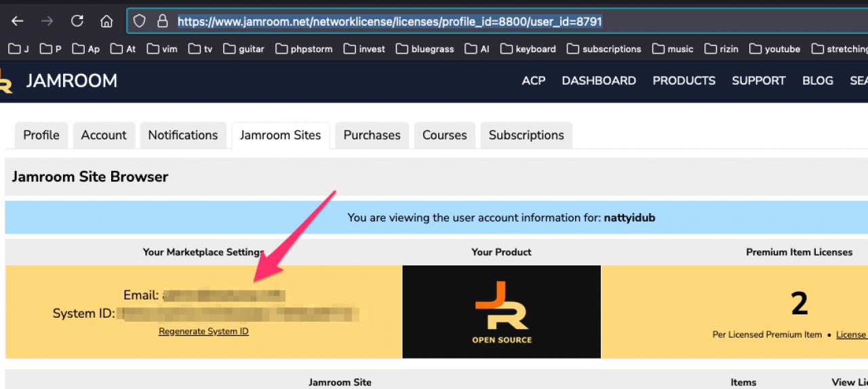The height and width of the screenshot is (389, 868).
Task: Open the browser home icon
Action: click(x=106, y=21)
